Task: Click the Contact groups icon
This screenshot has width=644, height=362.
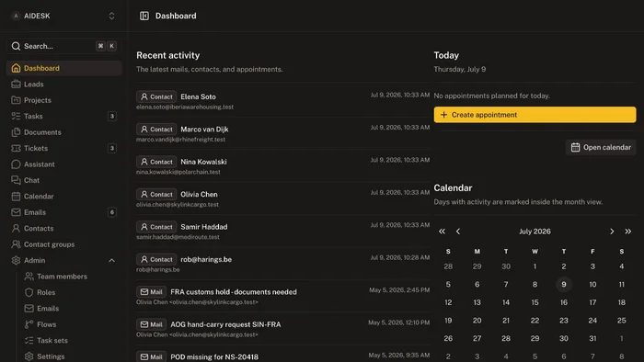Action: tap(16, 243)
